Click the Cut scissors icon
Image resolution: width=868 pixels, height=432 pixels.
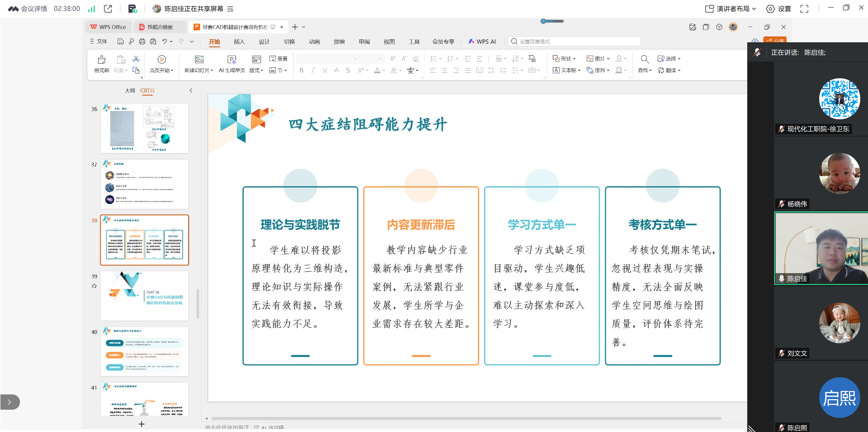(136, 59)
